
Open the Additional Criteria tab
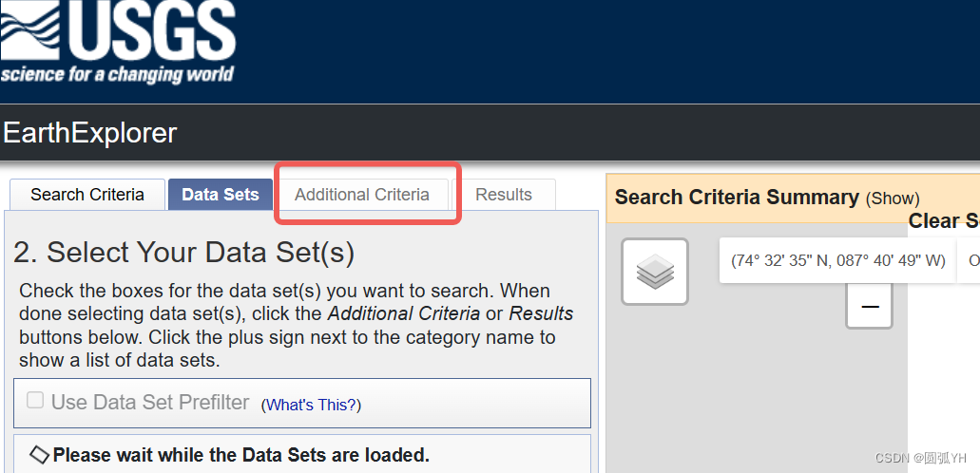(362, 195)
